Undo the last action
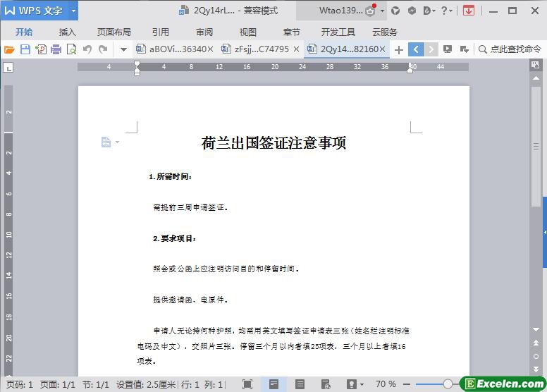Viewport: 547px width, 392px height. (87, 49)
